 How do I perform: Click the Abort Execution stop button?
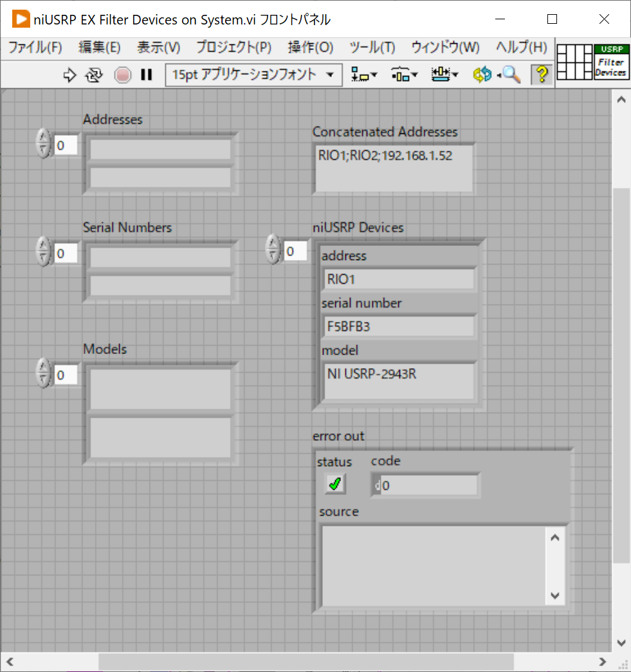[122, 75]
